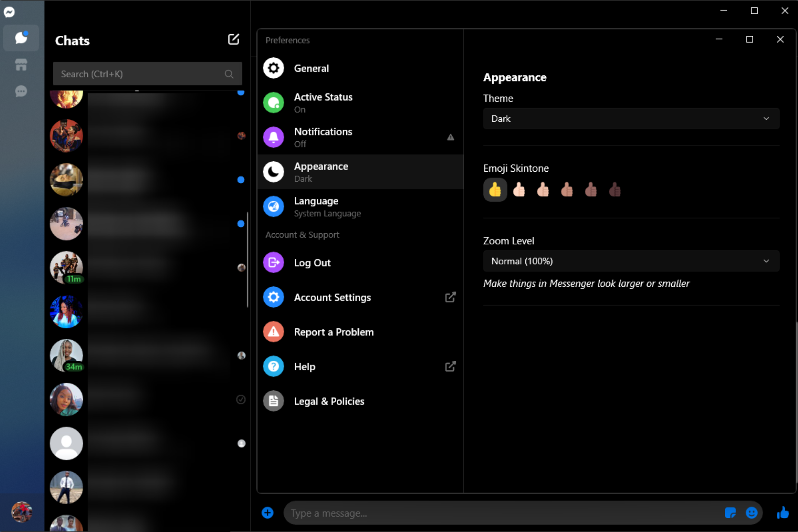The image size is (798, 532).
Task: Select the medium emoji skintone thumbs-up
Action: click(567, 190)
